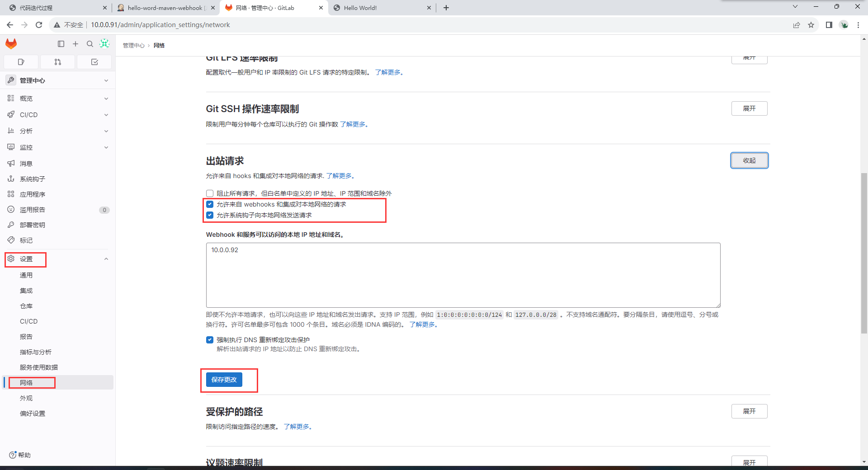868x470 pixels.
Task: Collapse the 管理中心 dropdown chevron
Action: (106, 80)
